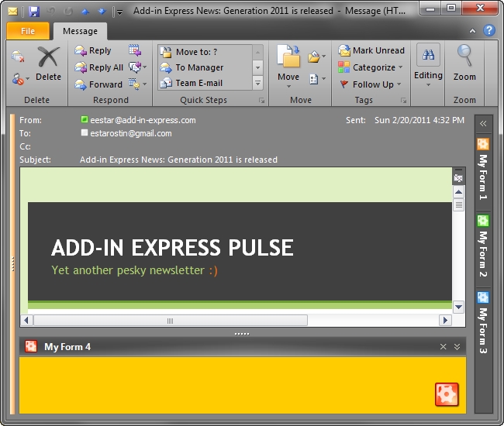
Task: Delete the message with the X button
Action: pos(48,64)
